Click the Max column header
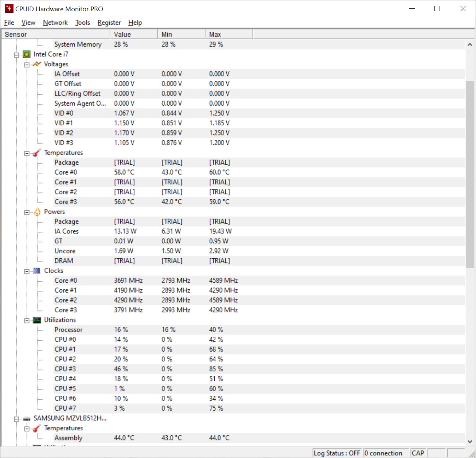 point(229,34)
